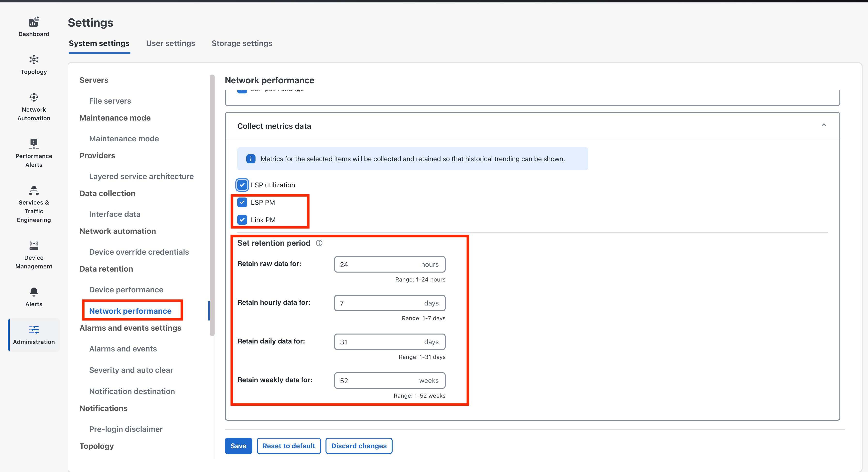Click the Alerts bell icon
Image resolution: width=868 pixels, height=472 pixels.
tap(34, 292)
